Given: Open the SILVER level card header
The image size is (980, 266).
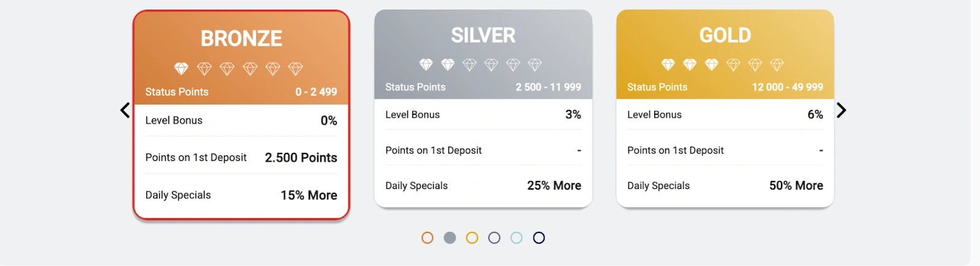Looking at the screenshot, I should click(x=483, y=54).
